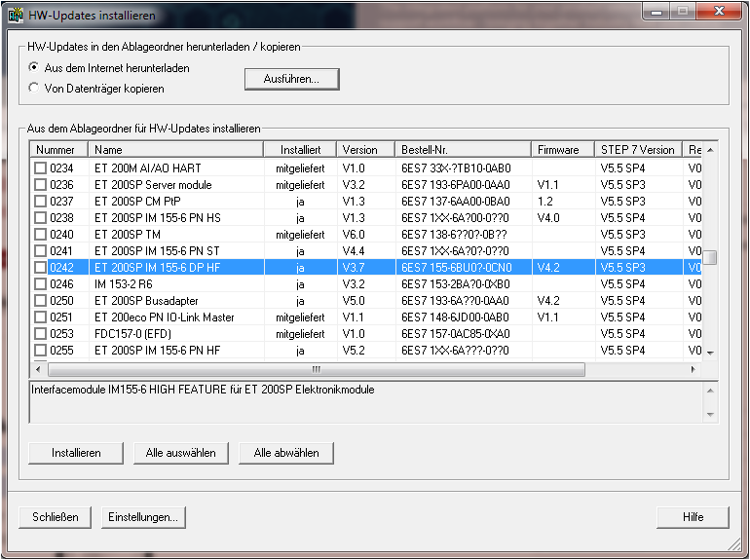The width and height of the screenshot is (750, 560).
Task: Click order number 6ES7 193-6PA00-0AA0
Action: (456, 185)
